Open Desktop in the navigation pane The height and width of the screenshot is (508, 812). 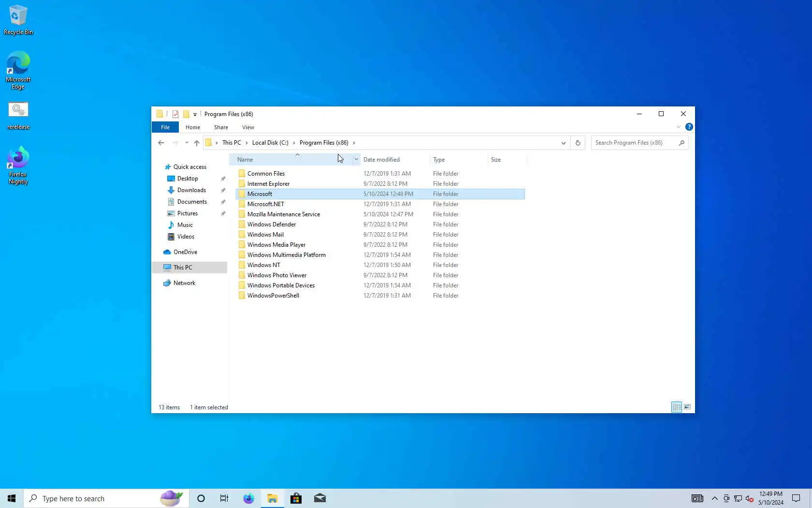188,179
